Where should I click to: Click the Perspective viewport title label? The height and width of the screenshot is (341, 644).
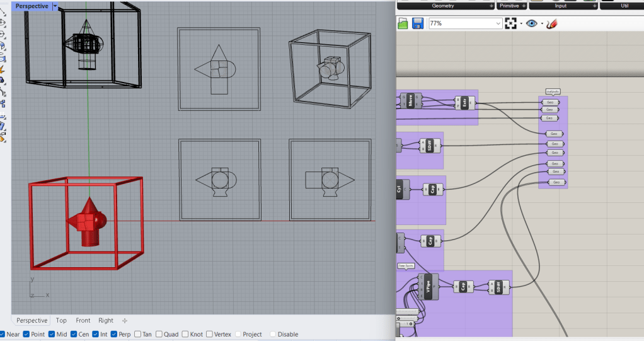tap(32, 6)
